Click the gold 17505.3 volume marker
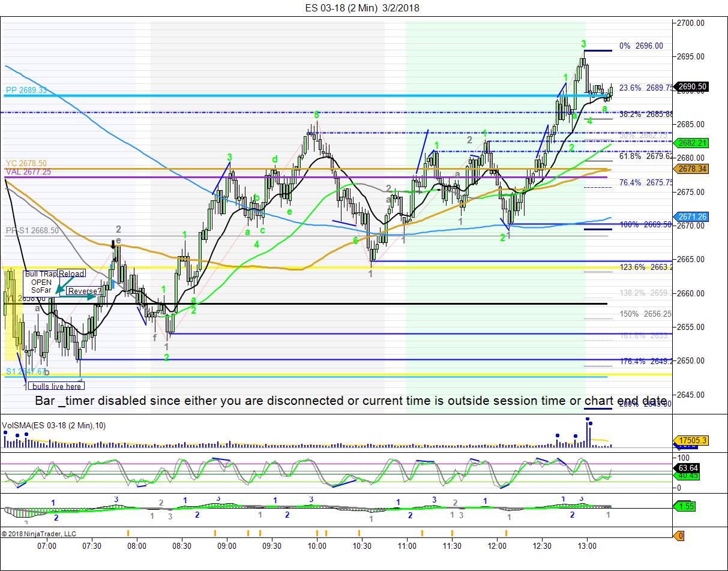The width and height of the screenshot is (728, 571). (x=691, y=440)
